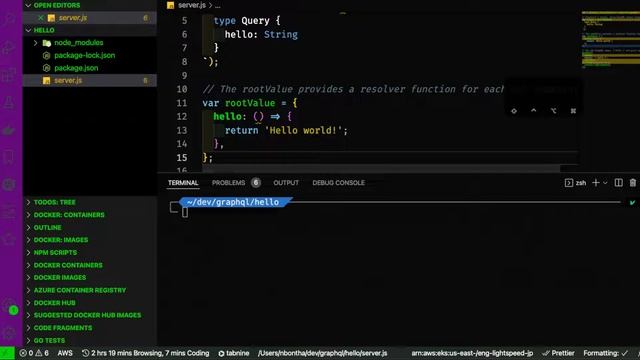640x360 pixels.
Task: Expand the DOCKER IMAGES section
Action: click(28, 278)
